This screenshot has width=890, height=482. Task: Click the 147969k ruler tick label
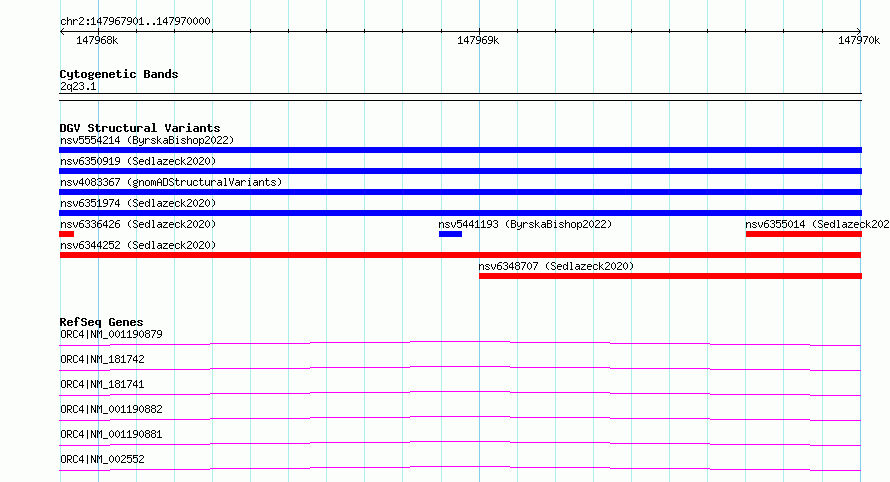click(478, 40)
